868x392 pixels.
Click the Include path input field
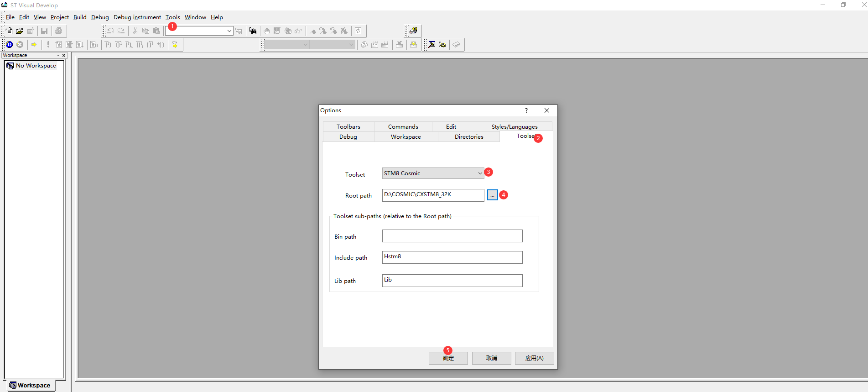(452, 257)
